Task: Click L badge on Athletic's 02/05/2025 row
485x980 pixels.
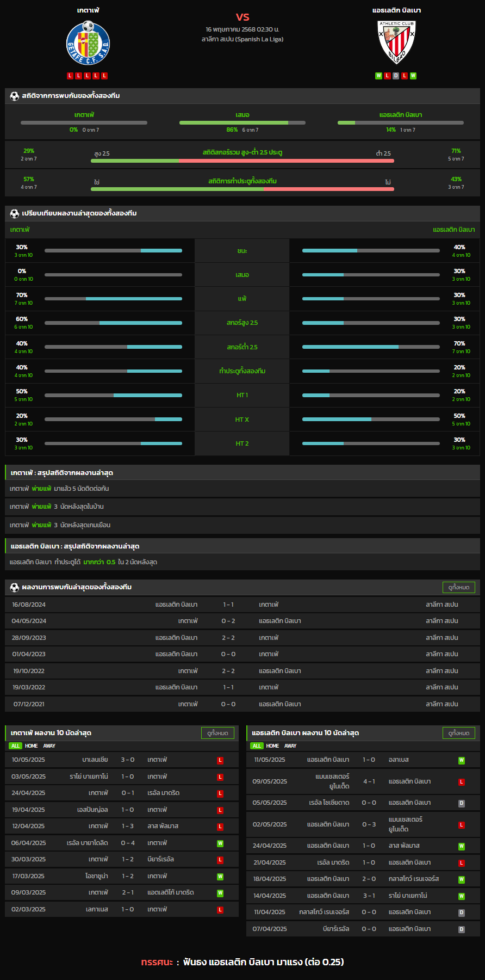Action: (x=462, y=825)
